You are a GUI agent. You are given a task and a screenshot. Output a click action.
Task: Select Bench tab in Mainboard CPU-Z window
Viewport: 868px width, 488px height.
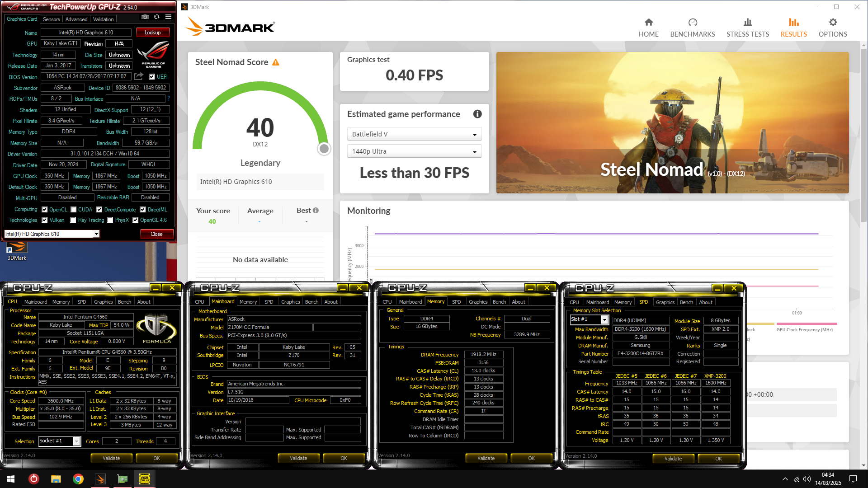click(x=311, y=302)
